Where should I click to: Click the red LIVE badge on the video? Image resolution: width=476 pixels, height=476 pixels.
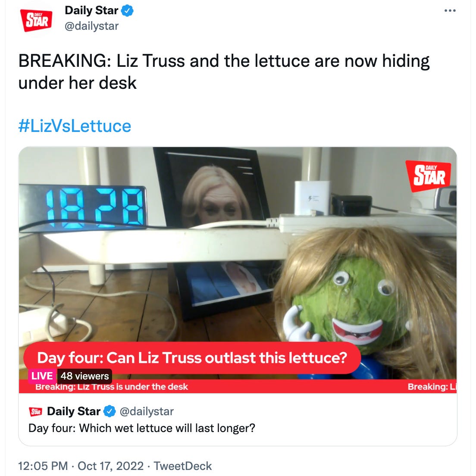coord(42,376)
